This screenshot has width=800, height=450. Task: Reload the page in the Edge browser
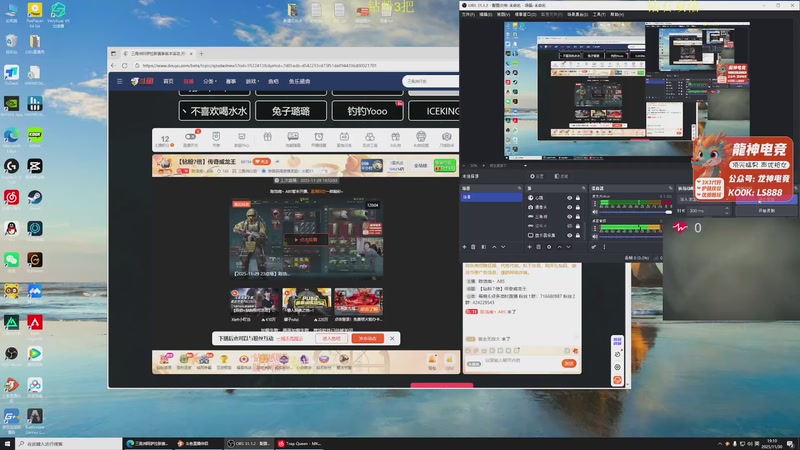[124, 65]
